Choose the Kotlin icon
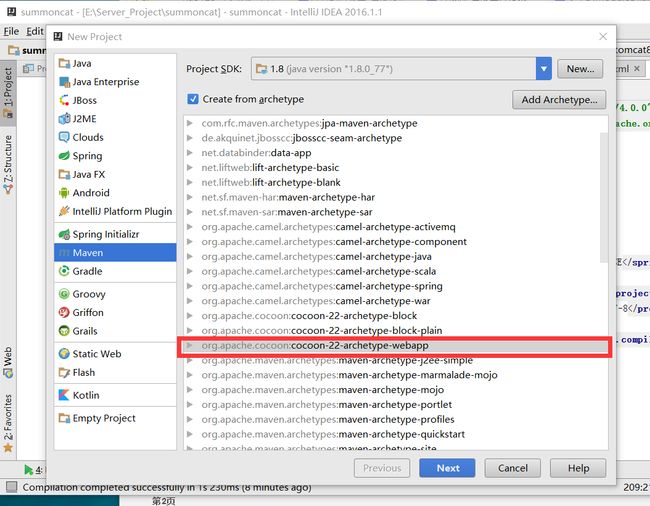650x506 pixels. click(x=64, y=395)
